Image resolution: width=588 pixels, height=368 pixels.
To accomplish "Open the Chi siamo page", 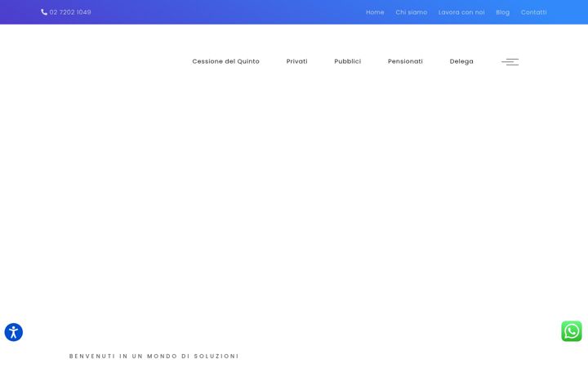I will [x=412, y=12].
